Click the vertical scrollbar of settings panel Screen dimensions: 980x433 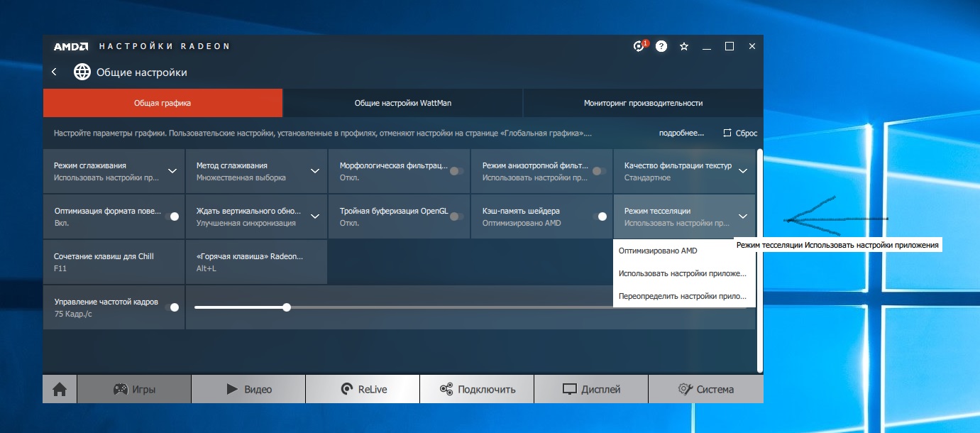tap(760, 260)
